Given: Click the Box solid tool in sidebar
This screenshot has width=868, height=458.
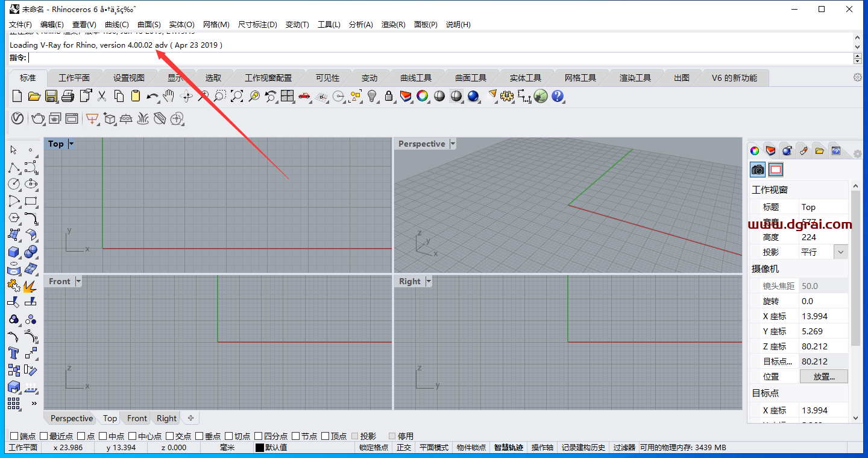Looking at the screenshot, I should [x=13, y=252].
